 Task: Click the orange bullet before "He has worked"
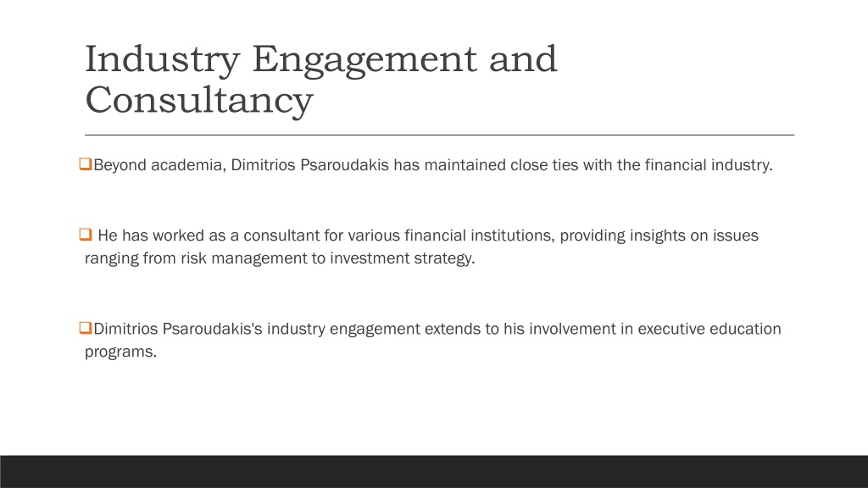coord(86,234)
